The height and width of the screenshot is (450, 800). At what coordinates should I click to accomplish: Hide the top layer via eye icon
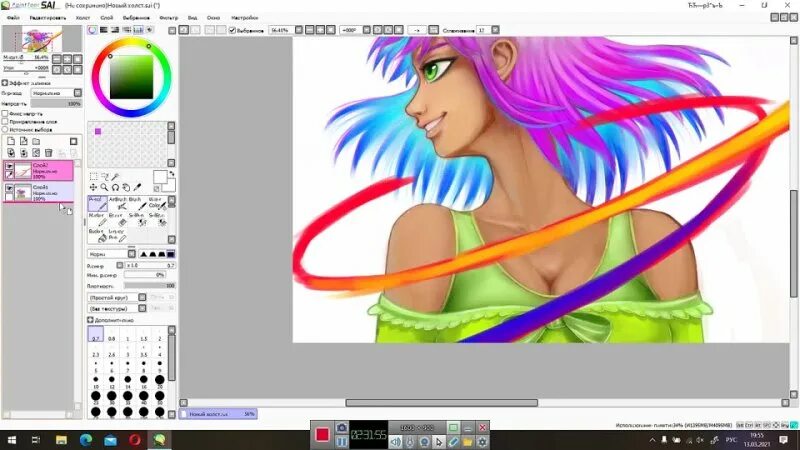(9, 166)
